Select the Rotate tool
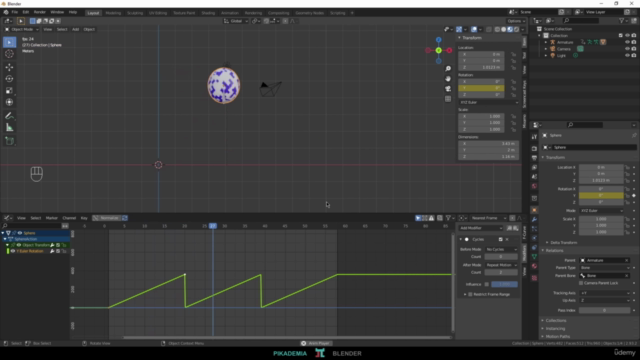 [x=9, y=79]
